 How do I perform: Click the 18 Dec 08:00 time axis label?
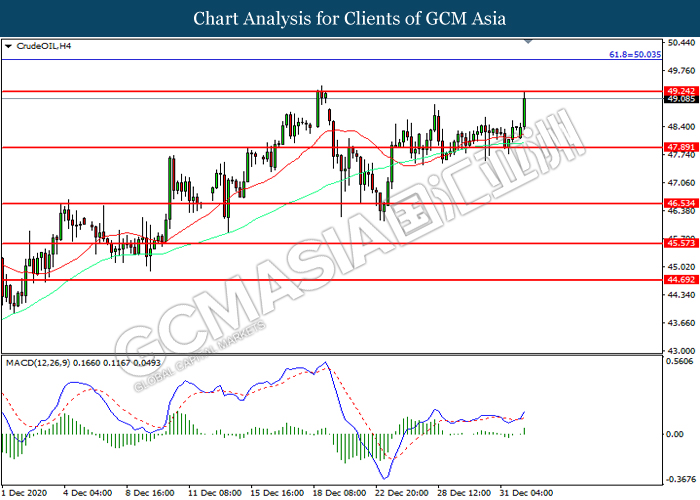339,493
